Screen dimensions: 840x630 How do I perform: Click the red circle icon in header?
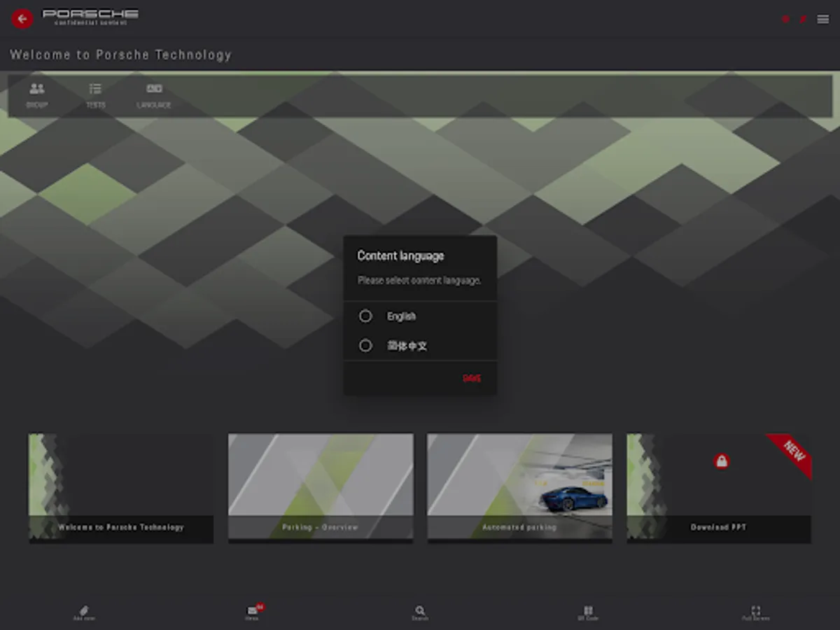[x=786, y=20]
